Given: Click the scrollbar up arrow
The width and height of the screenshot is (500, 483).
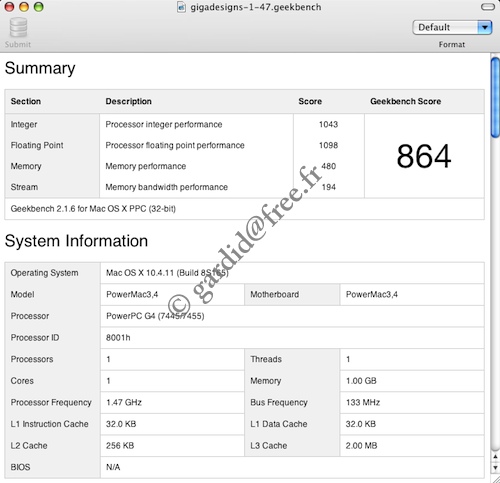Looking at the screenshot, I should (495, 457).
